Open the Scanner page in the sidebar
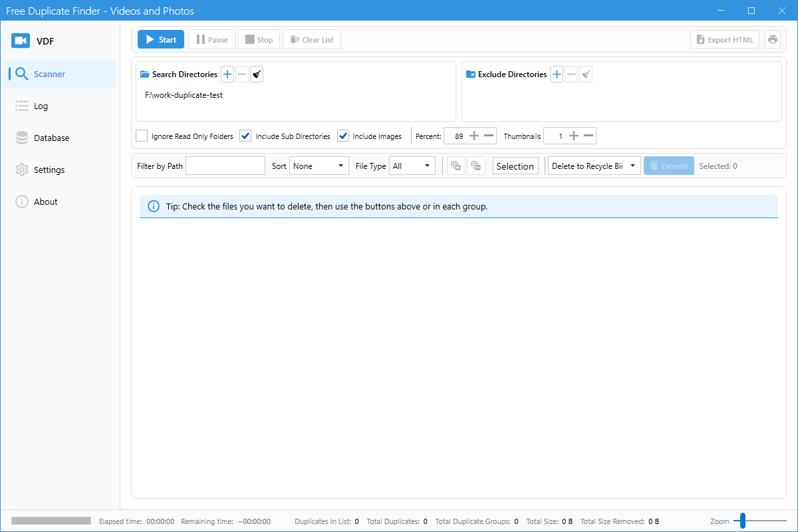This screenshot has height=532, width=798. (x=61, y=74)
